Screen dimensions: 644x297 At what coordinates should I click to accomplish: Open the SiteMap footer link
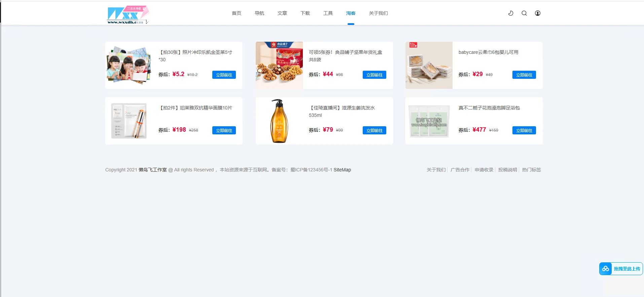(342, 170)
